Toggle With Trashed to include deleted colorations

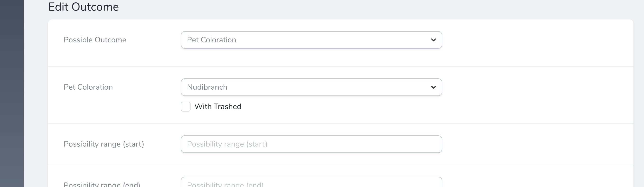[x=185, y=106]
